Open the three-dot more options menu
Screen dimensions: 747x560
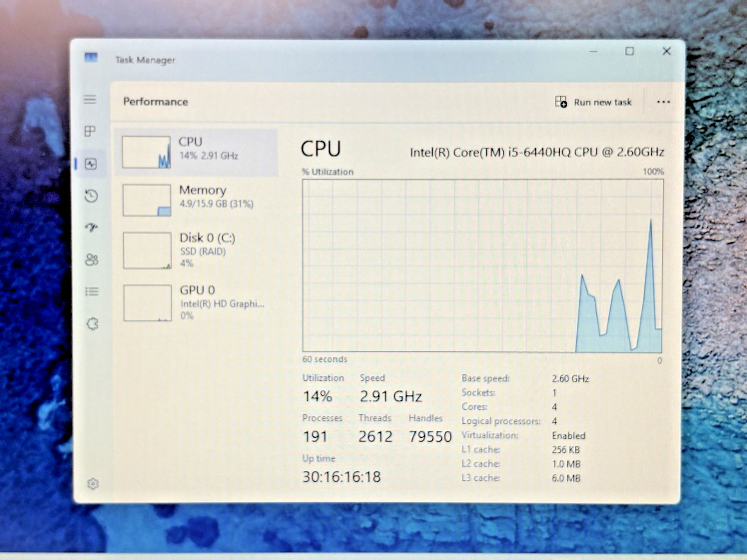663,102
